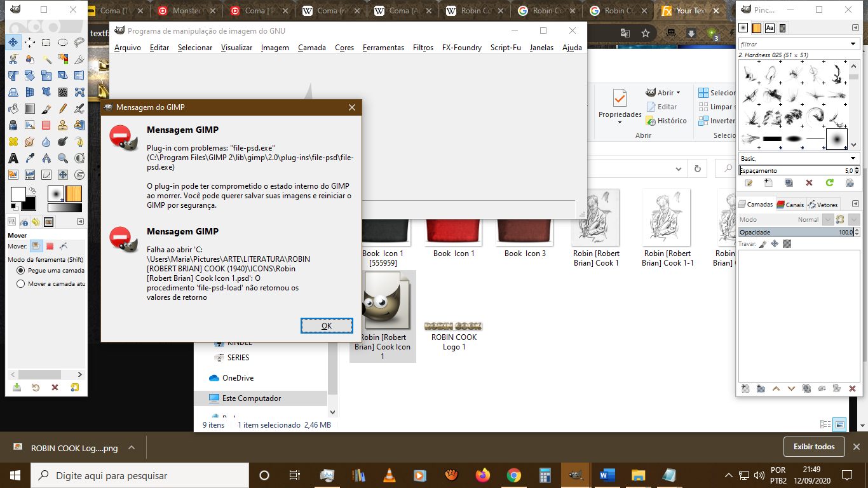This screenshot has height=488, width=868.
Task: Open the layer Modo dropdown
Action: click(827, 219)
